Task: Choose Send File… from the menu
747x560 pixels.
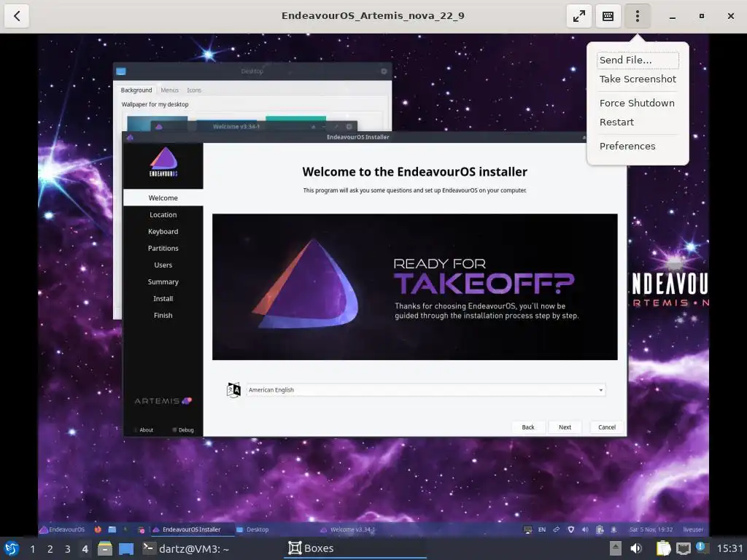Action: (x=638, y=60)
